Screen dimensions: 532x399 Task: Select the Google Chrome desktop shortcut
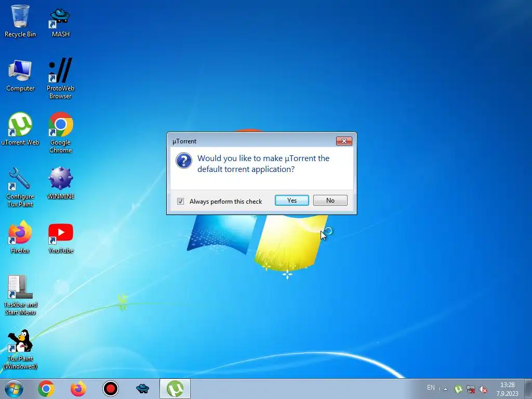60,132
